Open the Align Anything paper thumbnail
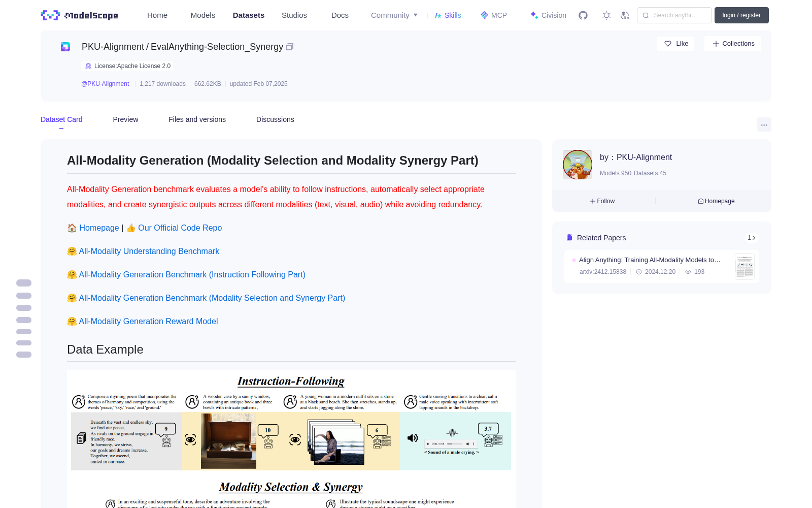The width and height of the screenshot is (812, 508). click(745, 266)
